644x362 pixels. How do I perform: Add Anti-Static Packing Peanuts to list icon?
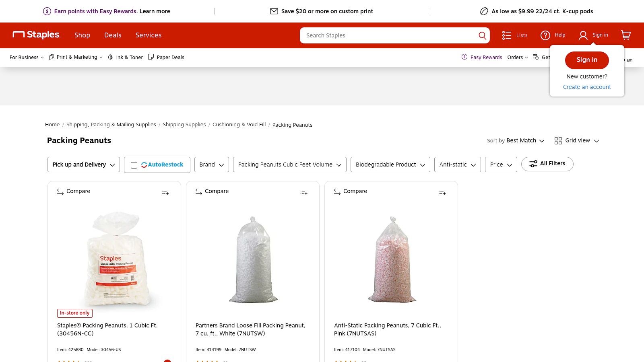tap(442, 192)
